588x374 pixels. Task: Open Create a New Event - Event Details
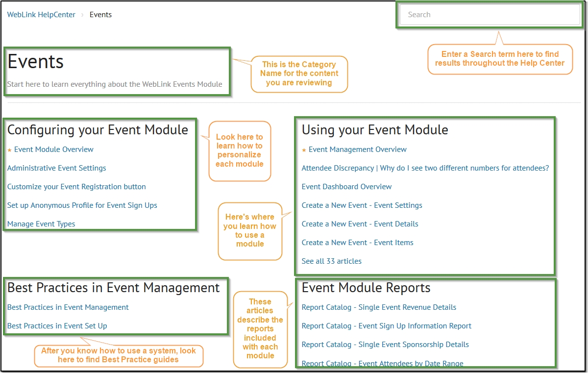(x=360, y=224)
